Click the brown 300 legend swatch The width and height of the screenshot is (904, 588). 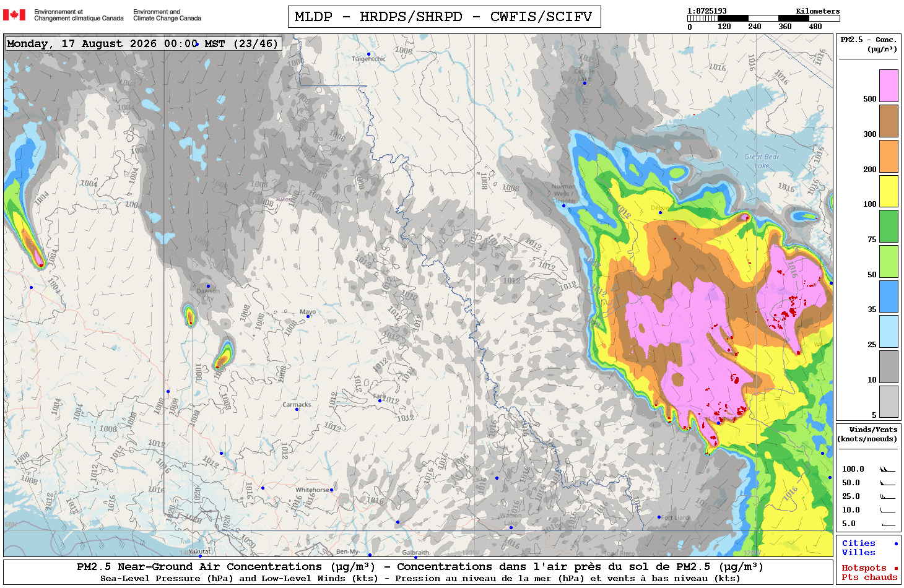point(889,121)
